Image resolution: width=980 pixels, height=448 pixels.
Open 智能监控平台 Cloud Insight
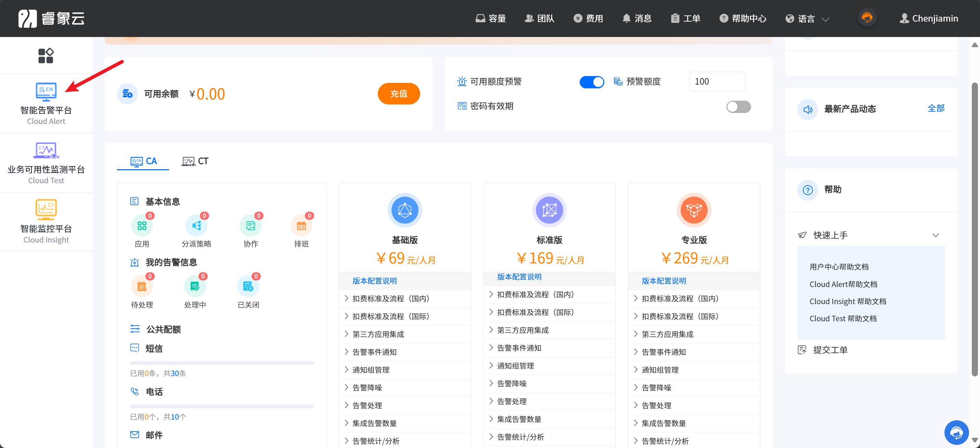coord(46,222)
